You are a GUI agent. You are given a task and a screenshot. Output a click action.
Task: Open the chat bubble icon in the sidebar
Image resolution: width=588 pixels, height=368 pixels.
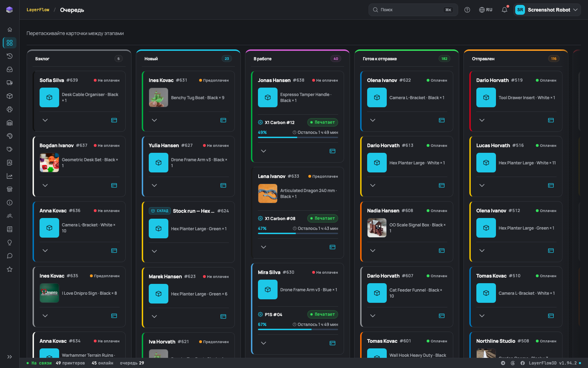click(10, 256)
